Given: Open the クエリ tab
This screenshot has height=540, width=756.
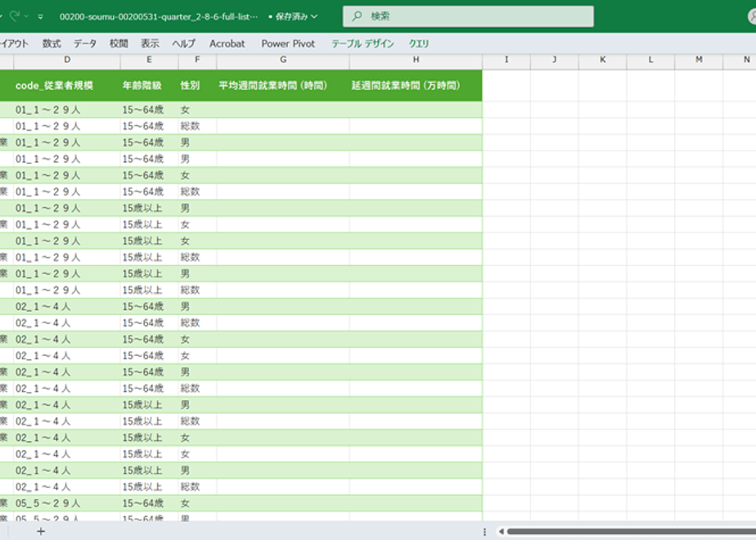Looking at the screenshot, I should (x=419, y=43).
